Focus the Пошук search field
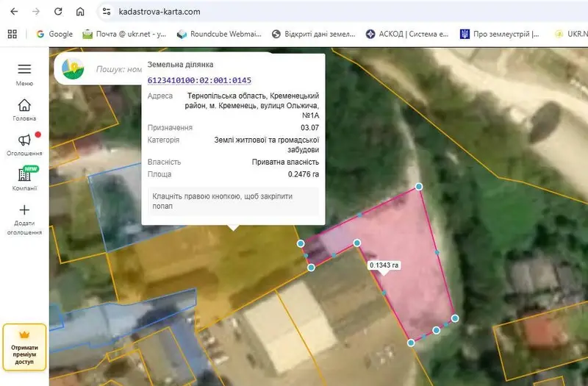Viewport: 588px width, 386px height. [x=118, y=69]
